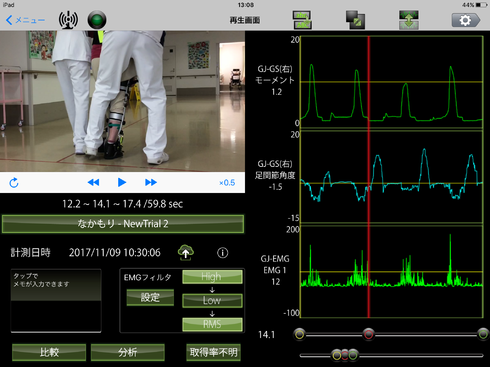The width and height of the screenshot is (490, 367).
Task: Click the 再生画面 title text
Action: (245, 20)
